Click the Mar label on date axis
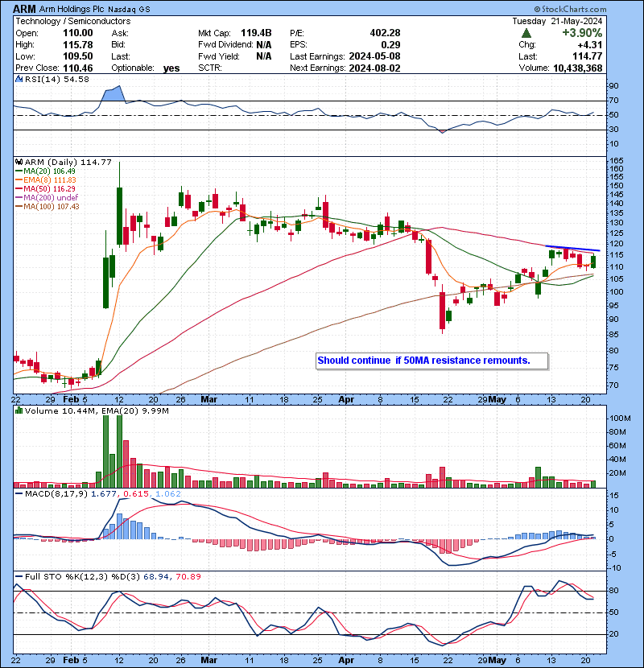The image size is (644, 668). point(208,398)
